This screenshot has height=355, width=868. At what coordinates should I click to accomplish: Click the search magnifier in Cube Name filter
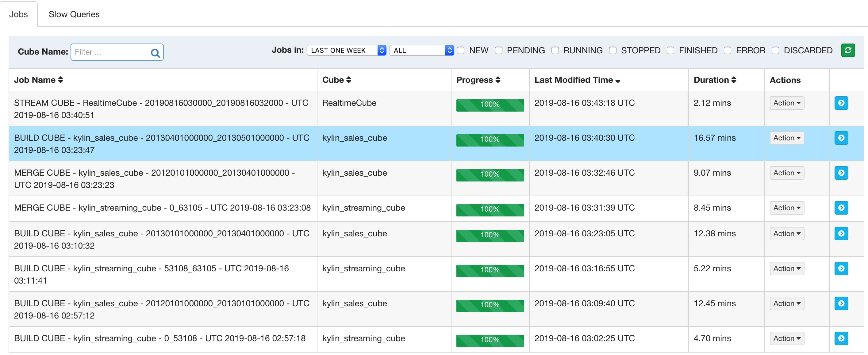click(x=155, y=53)
